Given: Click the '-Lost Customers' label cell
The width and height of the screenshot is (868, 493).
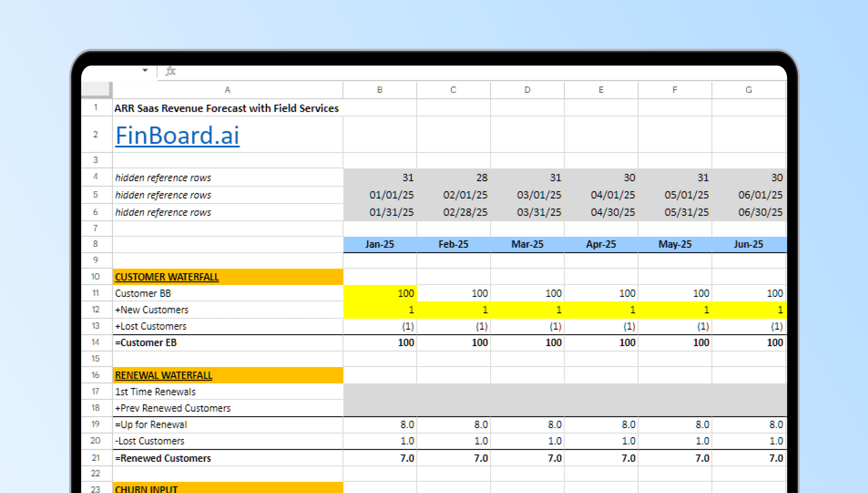Looking at the screenshot, I should [x=227, y=441].
